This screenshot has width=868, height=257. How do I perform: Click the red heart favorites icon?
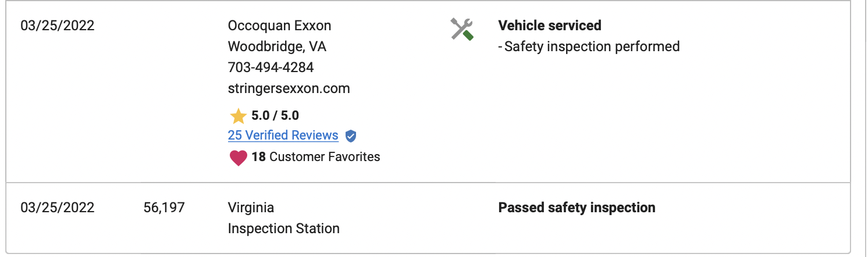239,158
